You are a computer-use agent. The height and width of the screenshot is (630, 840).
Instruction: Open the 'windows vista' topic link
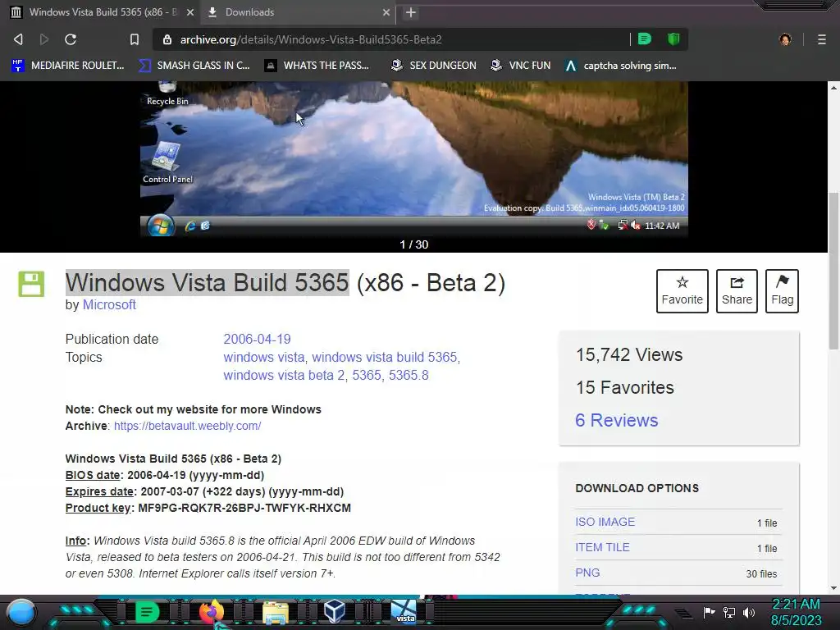click(263, 358)
